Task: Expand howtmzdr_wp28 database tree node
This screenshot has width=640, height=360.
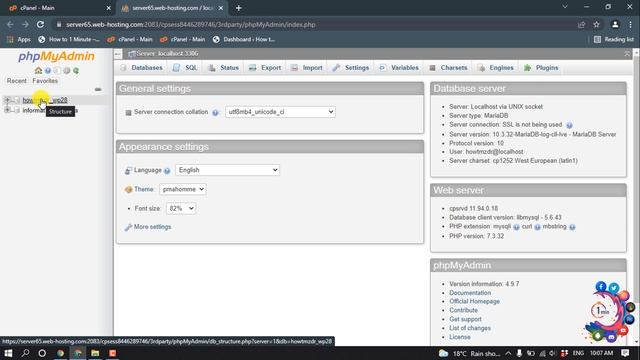Action: pos(7,100)
